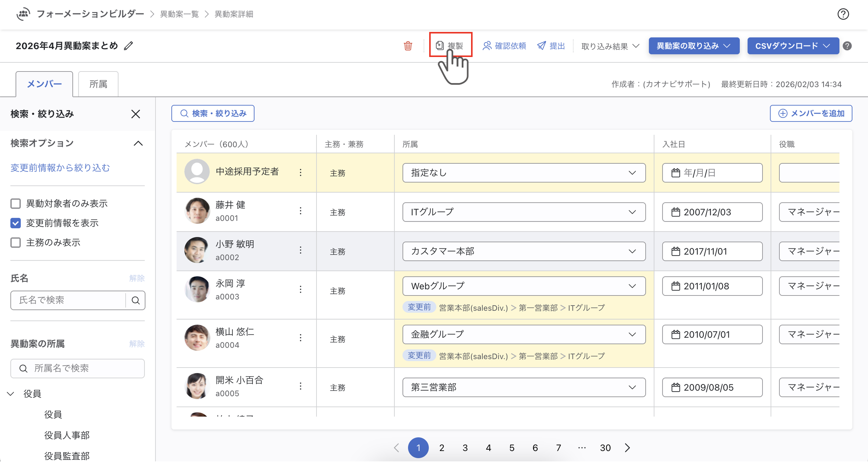Viewport: 868px width, 465px height.
Task: Expand the 異動案の取り込み dropdown button
Action: click(694, 46)
